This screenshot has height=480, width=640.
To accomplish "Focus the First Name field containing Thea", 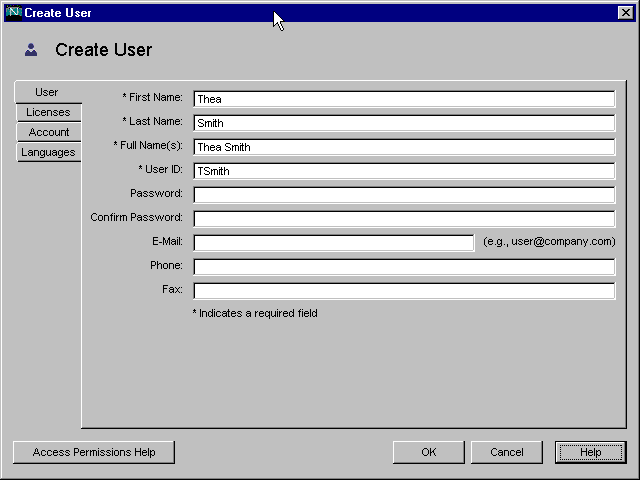I will [x=404, y=99].
